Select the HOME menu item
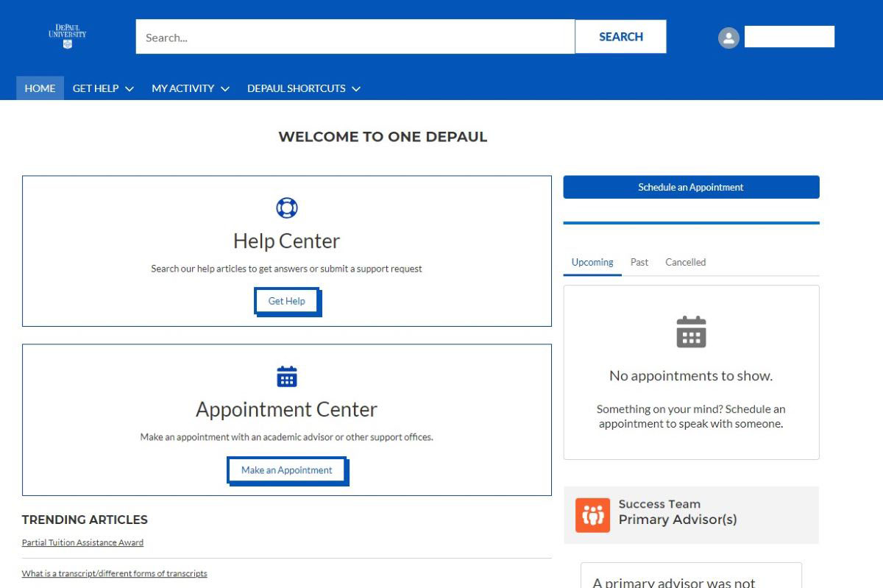This screenshot has width=883, height=588. coord(40,88)
